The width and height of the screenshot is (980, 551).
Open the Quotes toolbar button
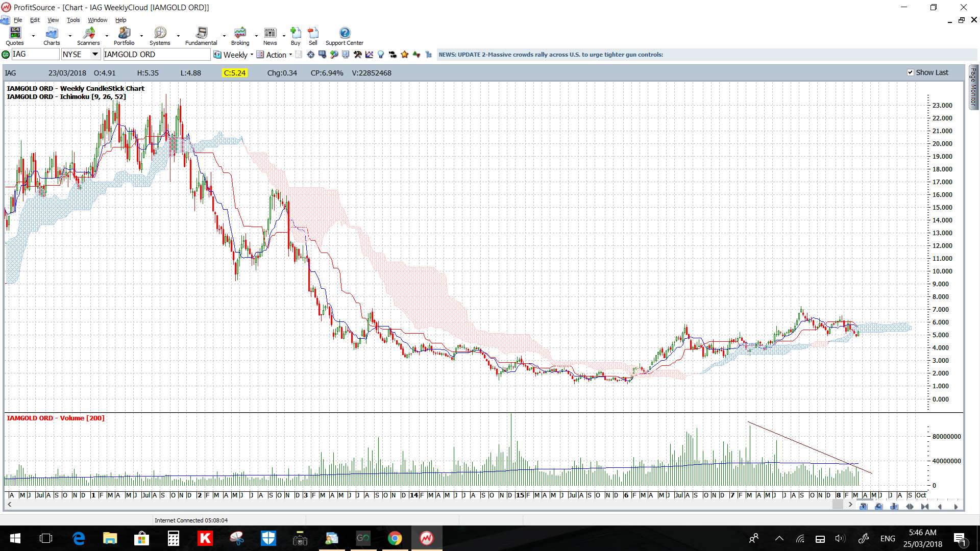(x=15, y=36)
